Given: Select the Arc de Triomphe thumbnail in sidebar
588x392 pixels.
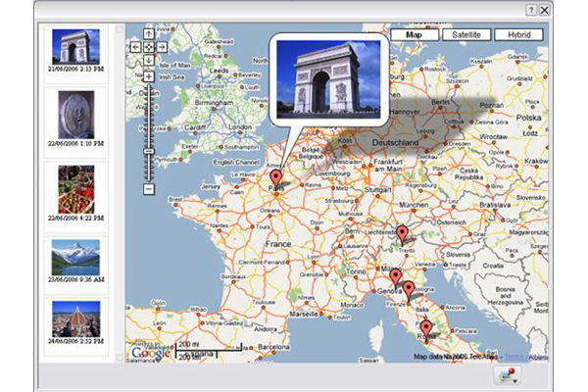Looking at the screenshot, I should (76, 46).
